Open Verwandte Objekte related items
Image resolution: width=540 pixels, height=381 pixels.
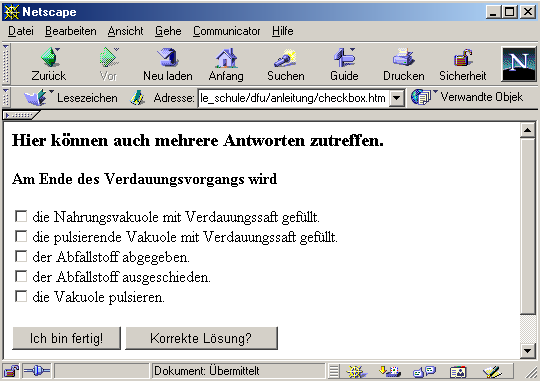[x=467, y=97]
